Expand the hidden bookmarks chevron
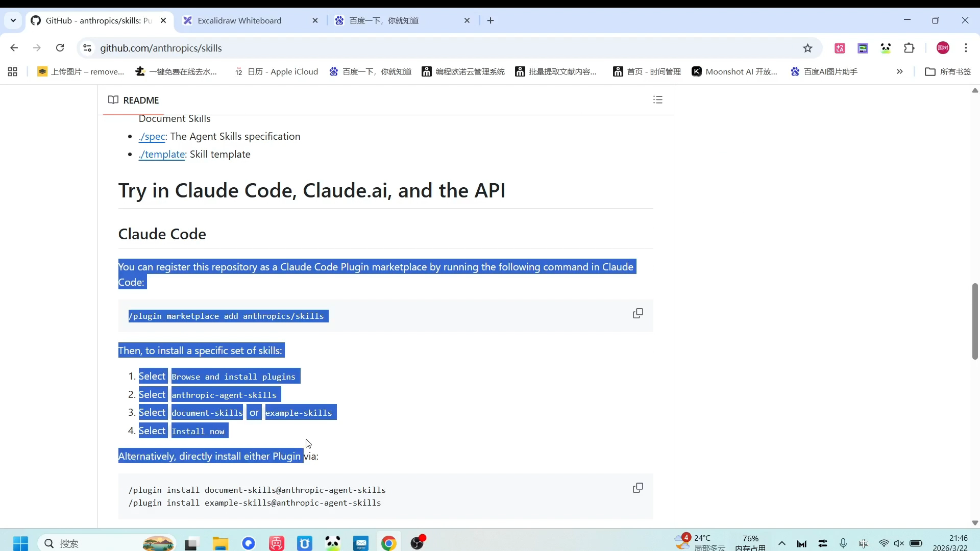 pos(899,72)
